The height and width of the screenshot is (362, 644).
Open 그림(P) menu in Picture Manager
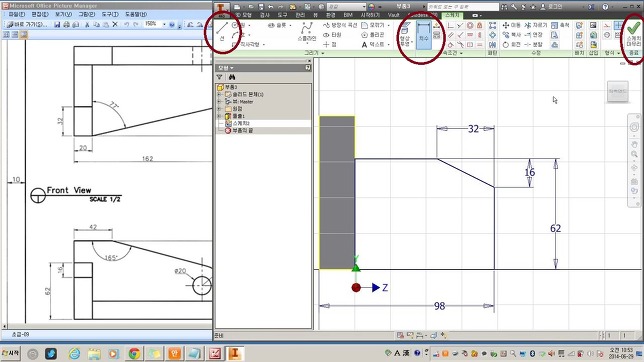(87, 14)
